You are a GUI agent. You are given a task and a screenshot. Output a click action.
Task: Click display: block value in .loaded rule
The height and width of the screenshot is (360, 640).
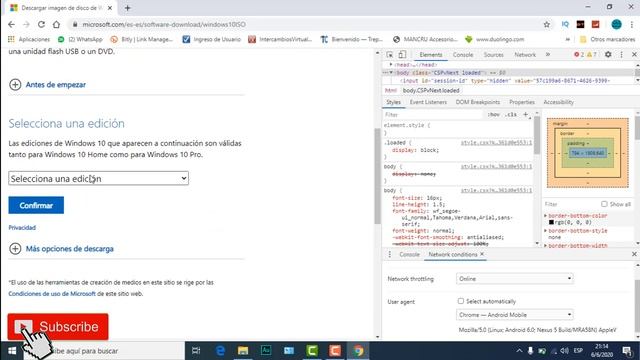[429, 150]
